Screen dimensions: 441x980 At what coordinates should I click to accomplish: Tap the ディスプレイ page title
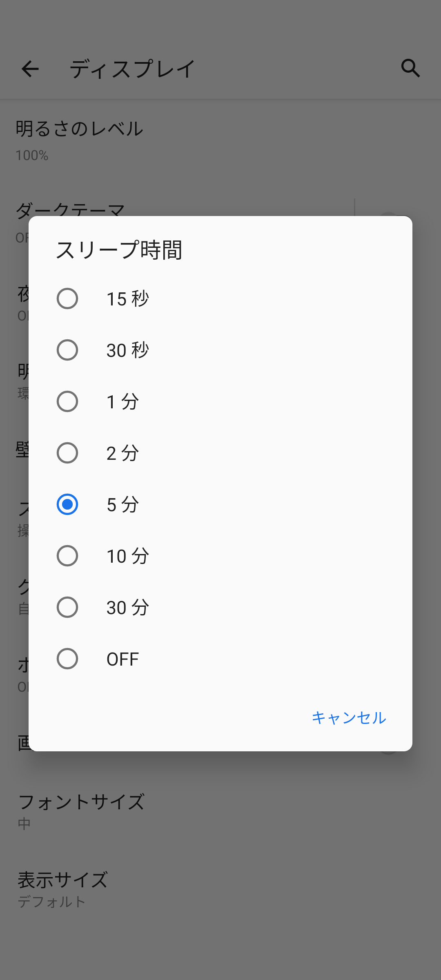pyautogui.click(x=133, y=69)
